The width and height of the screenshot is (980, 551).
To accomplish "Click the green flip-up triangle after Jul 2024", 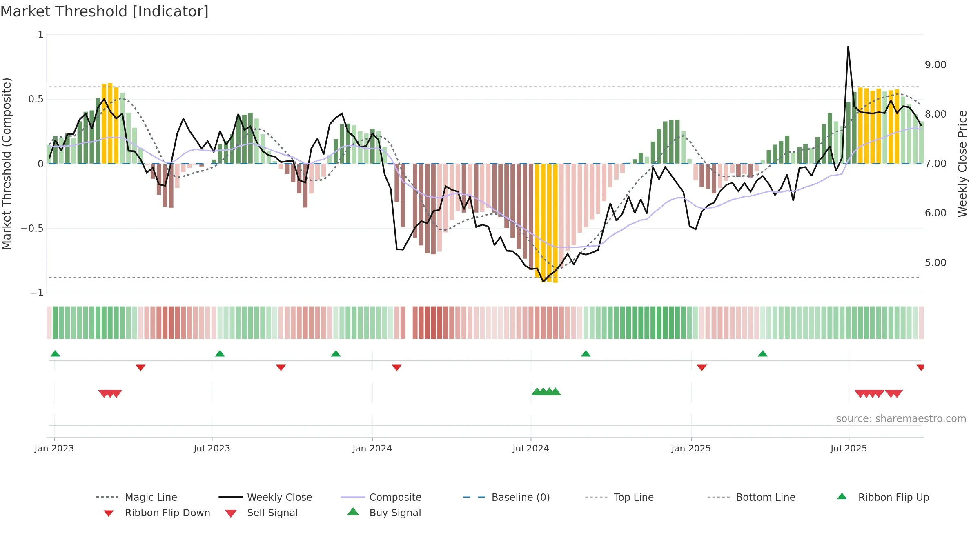I will pyautogui.click(x=586, y=353).
